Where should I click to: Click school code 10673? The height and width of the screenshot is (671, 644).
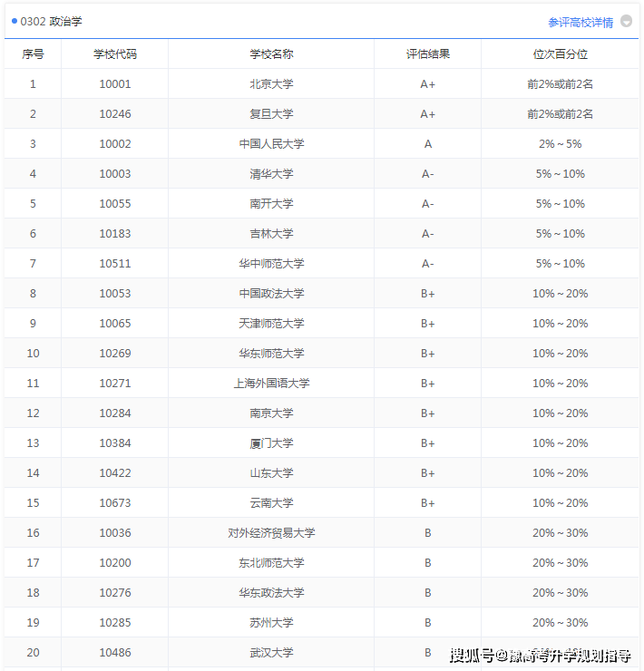click(x=115, y=503)
